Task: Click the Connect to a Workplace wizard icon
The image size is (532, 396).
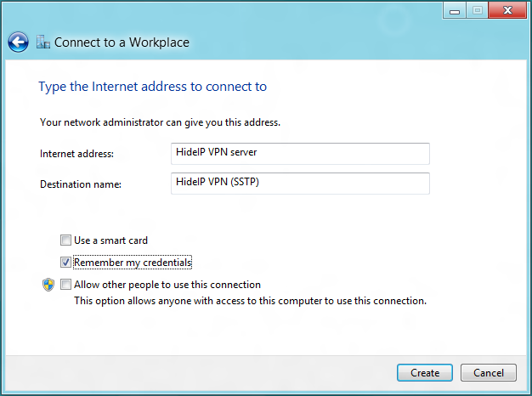Action: coord(43,42)
